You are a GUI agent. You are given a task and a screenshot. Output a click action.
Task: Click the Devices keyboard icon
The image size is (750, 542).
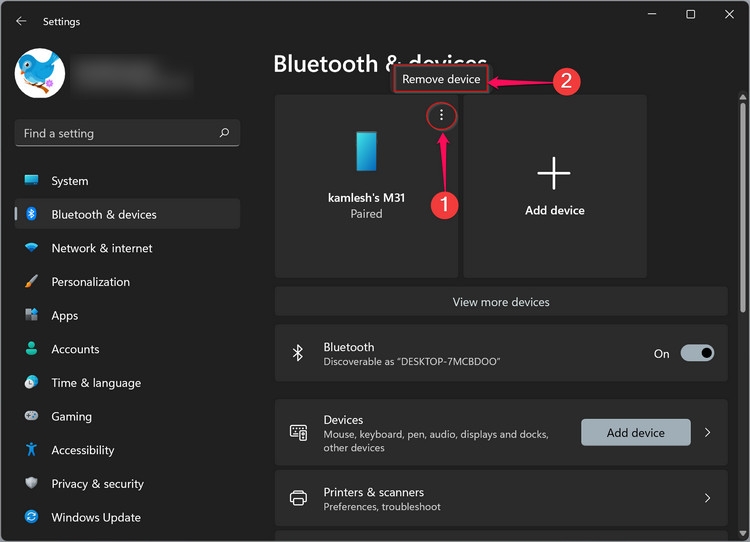click(298, 432)
